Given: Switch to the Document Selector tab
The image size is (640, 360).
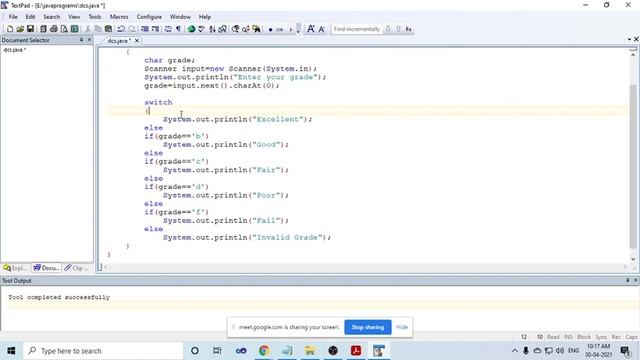Looking at the screenshot, I should (x=47, y=268).
